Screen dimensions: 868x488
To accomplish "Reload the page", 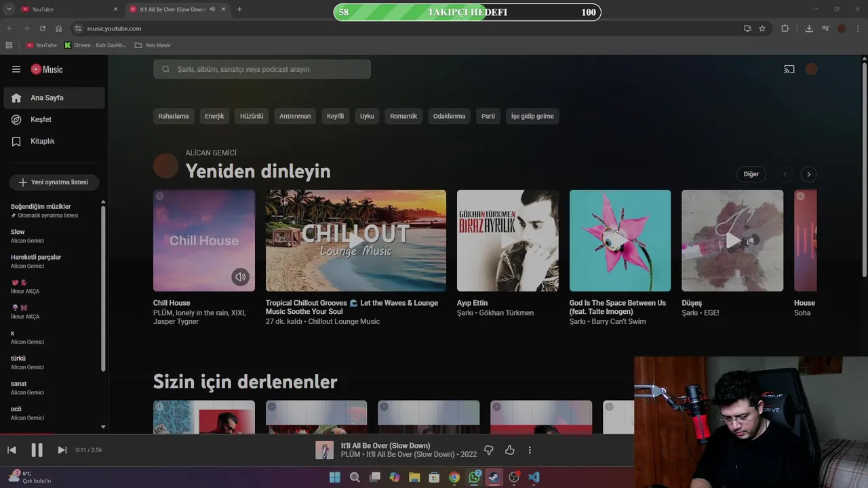I will click(43, 28).
